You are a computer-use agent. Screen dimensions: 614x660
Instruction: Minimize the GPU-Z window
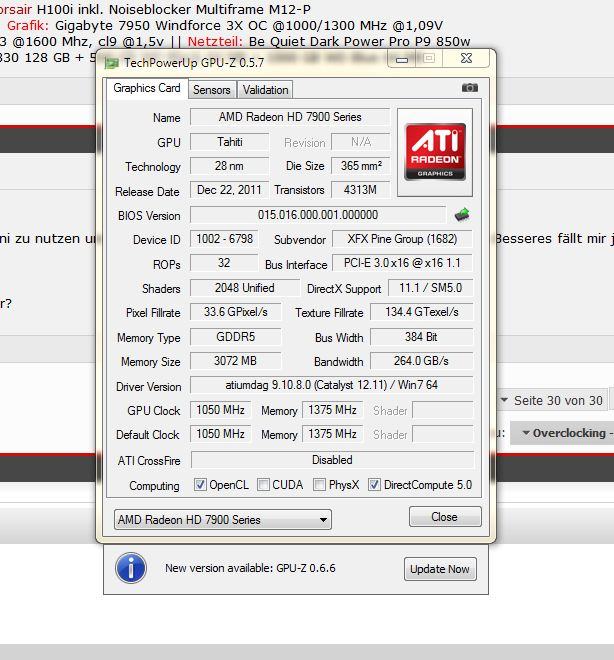click(x=402, y=59)
